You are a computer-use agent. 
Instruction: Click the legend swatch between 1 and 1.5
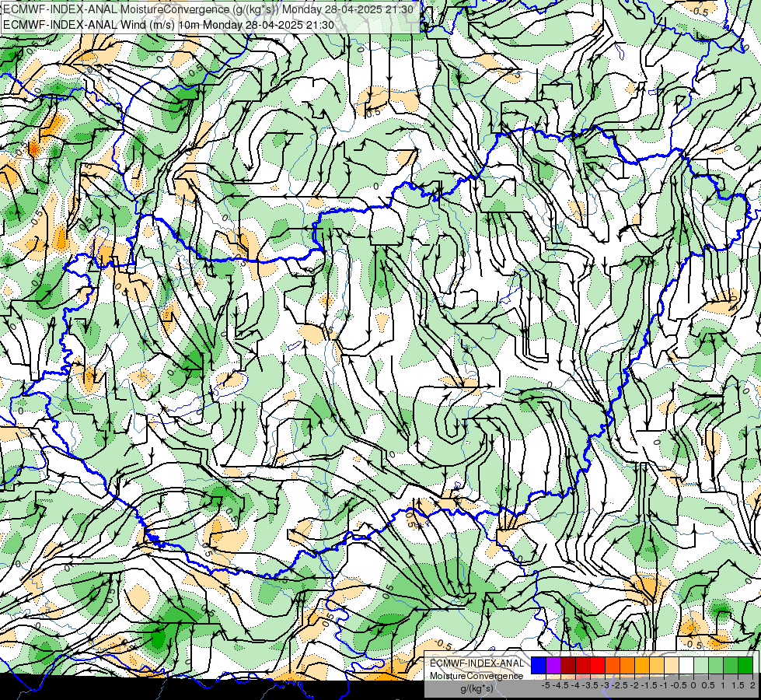coord(731,666)
